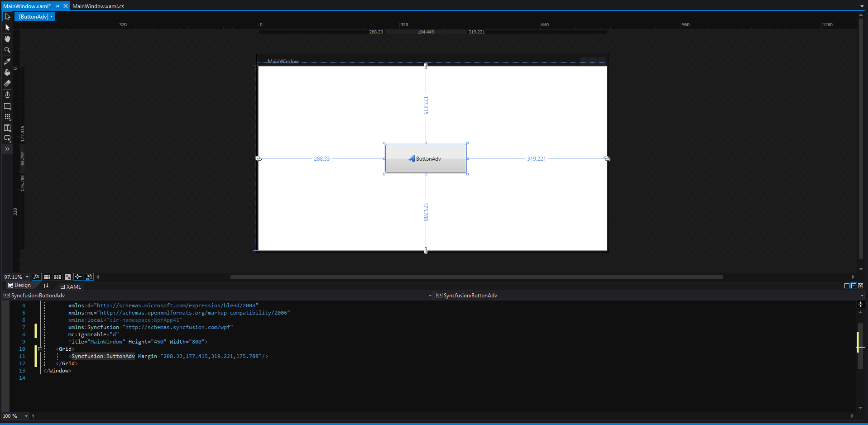Click the xmlns:Syncfusion namespace line
The width and height of the screenshot is (868, 425).
[x=150, y=327]
